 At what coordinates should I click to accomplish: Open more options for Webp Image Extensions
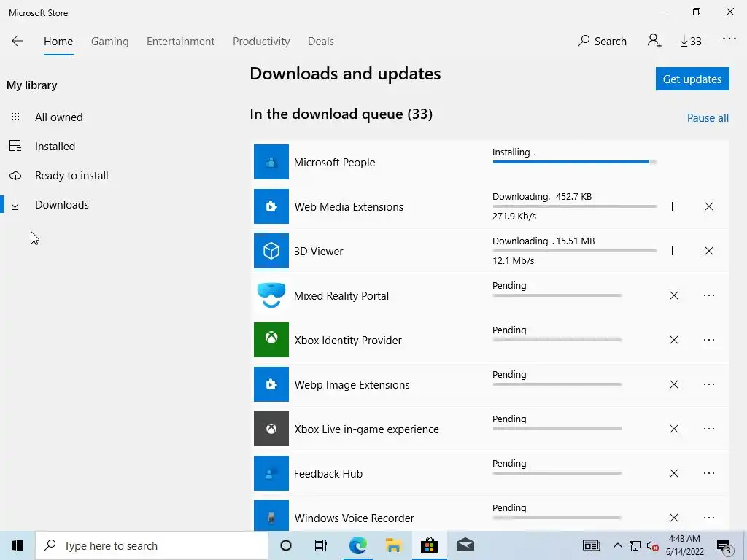709,384
